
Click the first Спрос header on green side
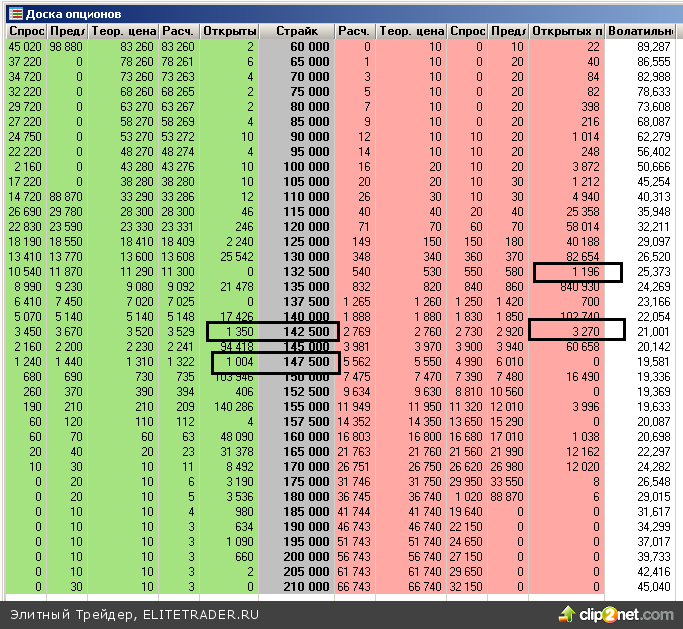[x=25, y=32]
